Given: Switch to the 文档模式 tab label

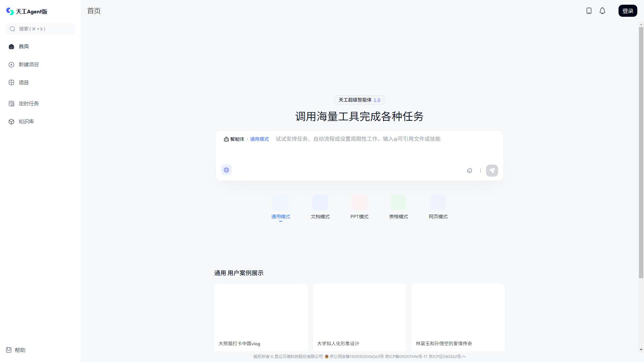Looking at the screenshot, I should click(320, 217).
